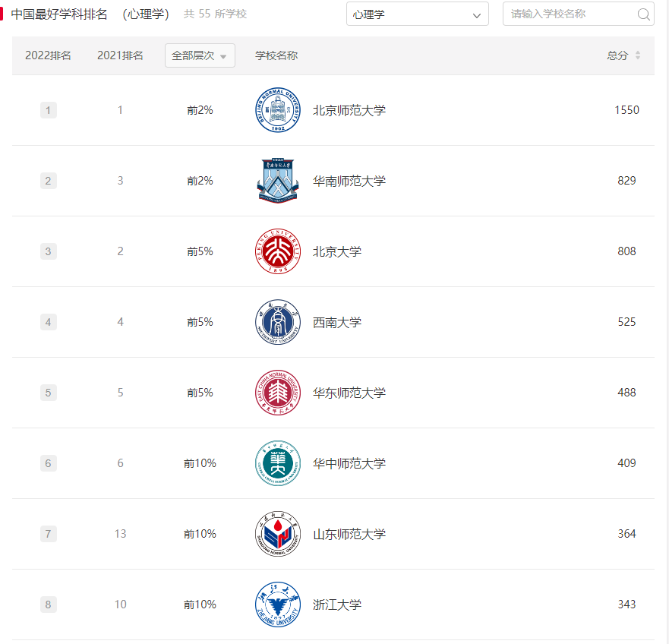This screenshot has width=669, height=644.
Task: Open the 华南师范大学 link
Action: [x=349, y=181]
